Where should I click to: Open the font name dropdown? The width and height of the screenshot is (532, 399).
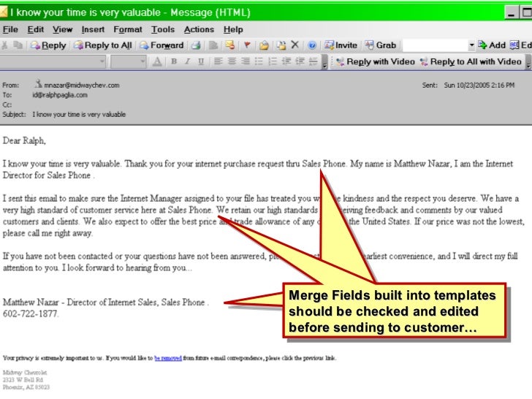click(x=102, y=61)
